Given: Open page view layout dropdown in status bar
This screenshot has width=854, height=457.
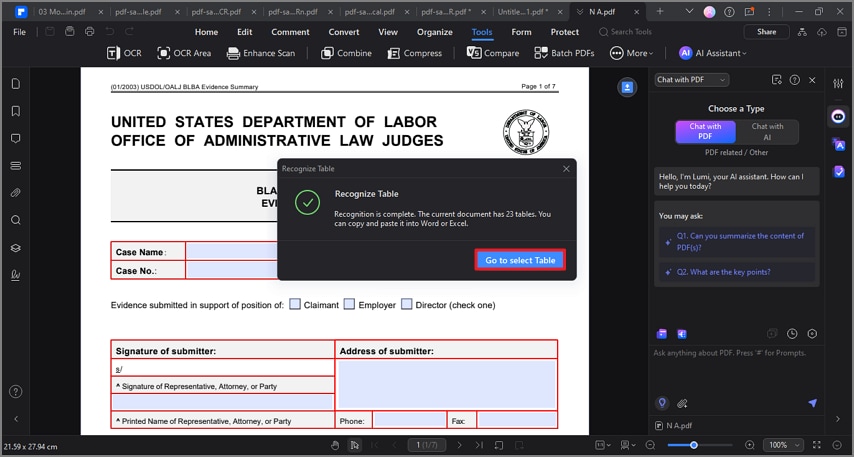Looking at the screenshot, I should 629,445.
